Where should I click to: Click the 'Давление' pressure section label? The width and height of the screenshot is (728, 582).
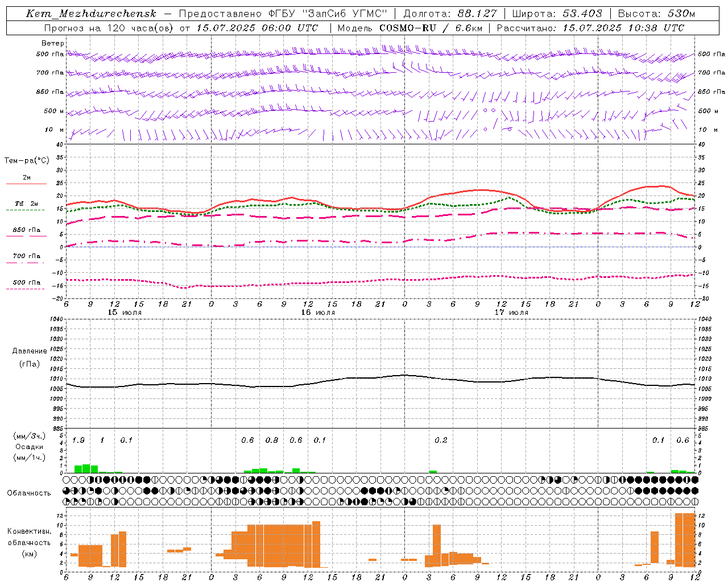[30, 351]
